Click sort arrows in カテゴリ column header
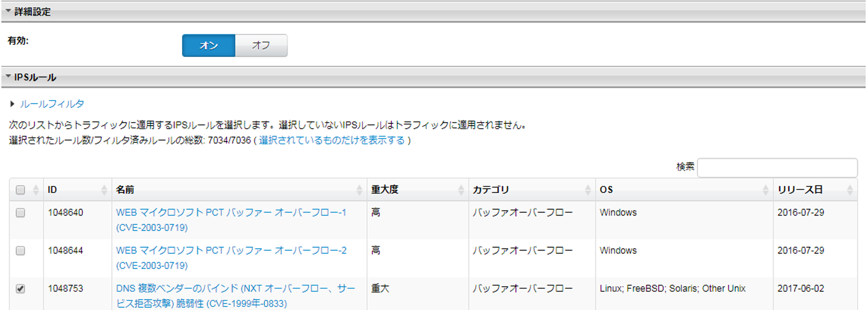The height and width of the screenshot is (310, 868). click(x=588, y=190)
